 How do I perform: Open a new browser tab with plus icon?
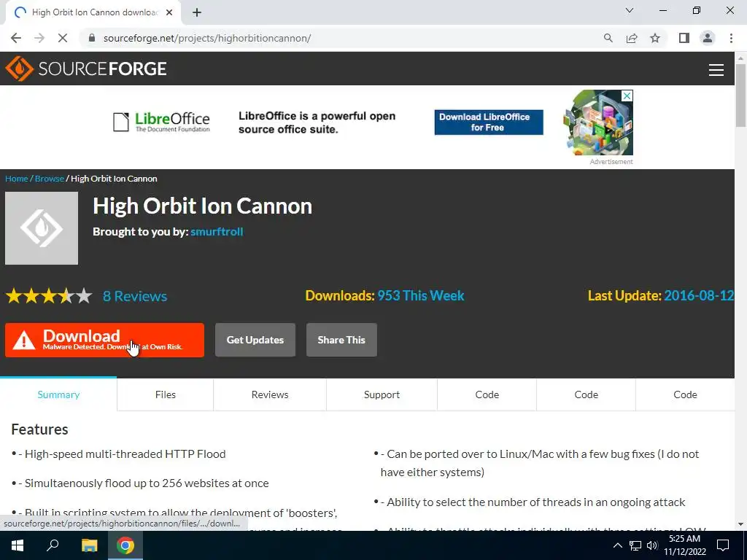pyautogui.click(x=197, y=12)
